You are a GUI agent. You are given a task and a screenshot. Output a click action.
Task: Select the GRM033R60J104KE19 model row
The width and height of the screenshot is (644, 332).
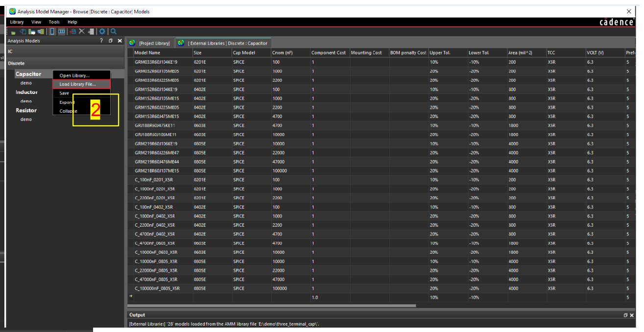pyautogui.click(x=381, y=62)
